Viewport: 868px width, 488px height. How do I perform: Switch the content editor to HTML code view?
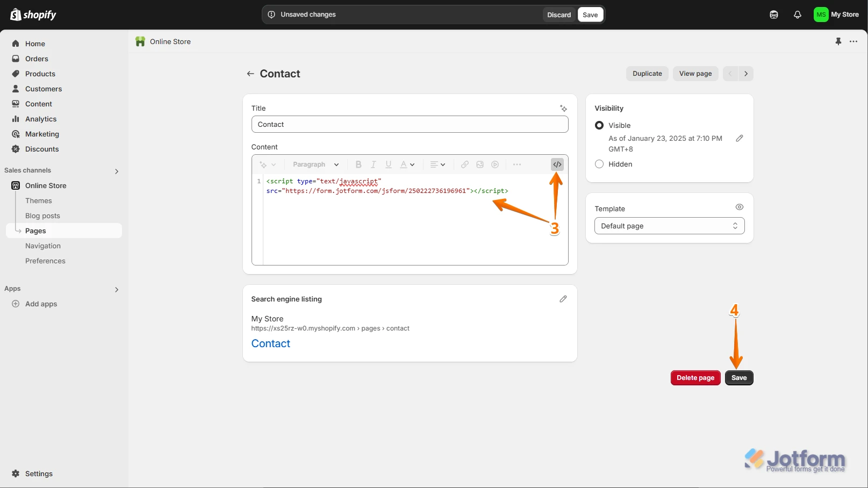click(x=557, y=164)
